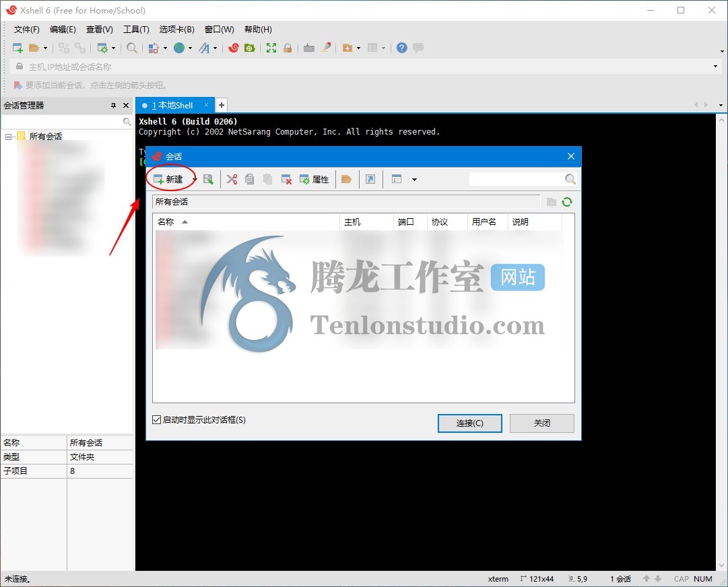This screenshot has width=728, height=587.
Task: Close the Session Manager panel
Action: click(126, 106)
